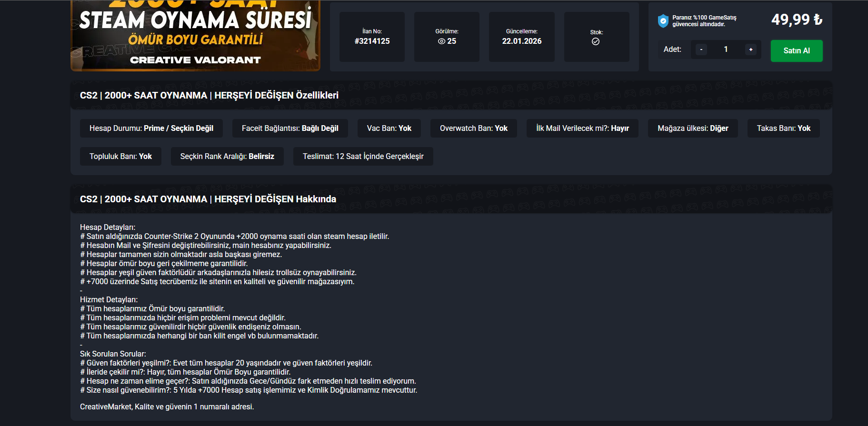The width and height of the screenshot is (868, 426).
Task: Click the question 'Güven faktörleri yeşilmi?'
Action: click(226, 363)
